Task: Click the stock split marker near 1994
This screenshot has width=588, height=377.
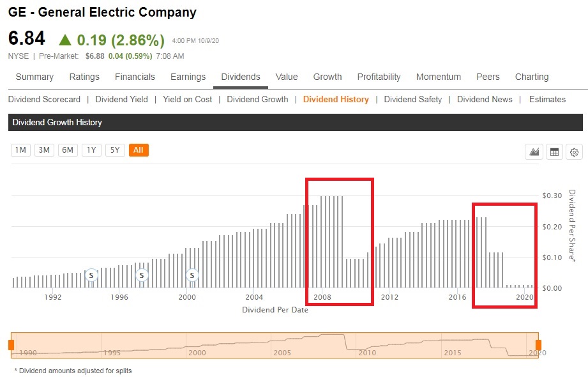Action: 91,275
